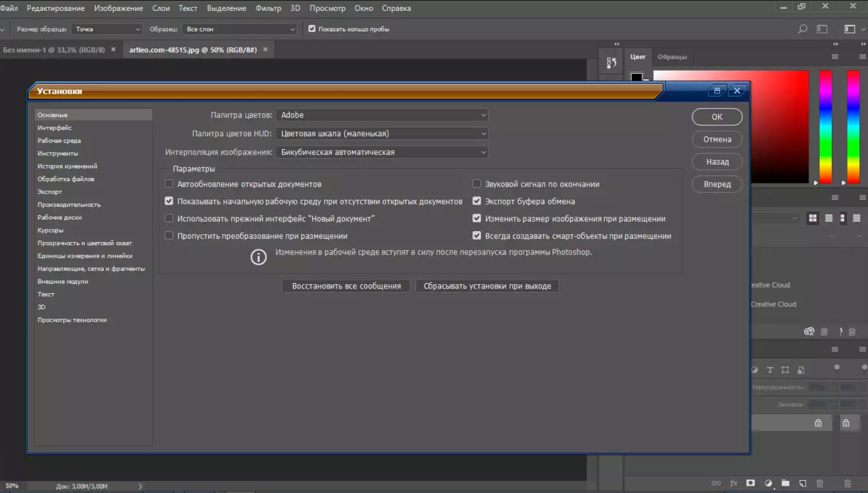Screen dimensions: 868x493
Task: Click the link layers chain icon
Action: coord(716,483)
